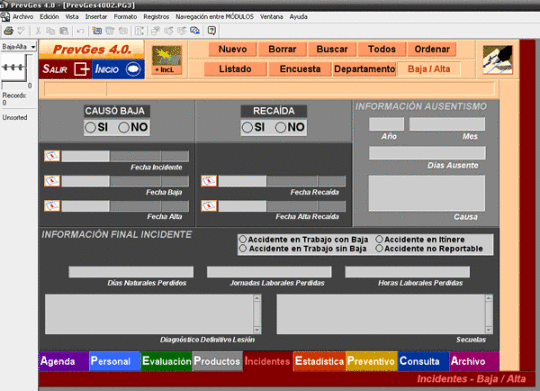
Task: Switch to the Personal module tab
Action: [x=115, y=361]
